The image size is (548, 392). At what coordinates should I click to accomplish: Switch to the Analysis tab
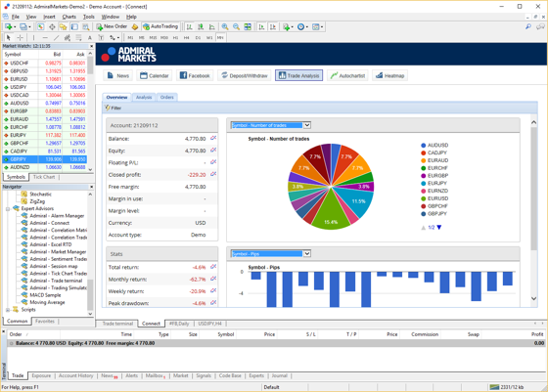point(144,97)
